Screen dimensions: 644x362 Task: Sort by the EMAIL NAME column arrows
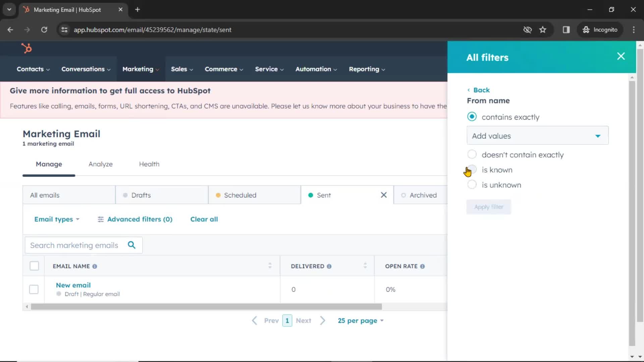click(270, 266)
